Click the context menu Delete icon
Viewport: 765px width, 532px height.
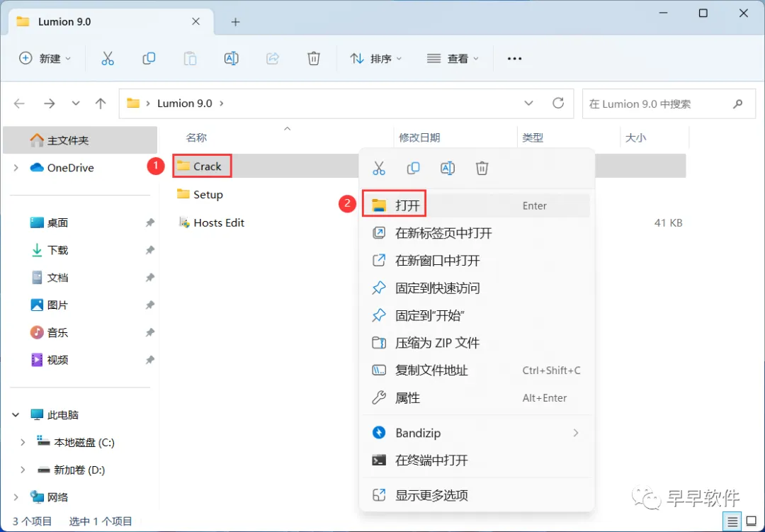(x=482, y=169)
